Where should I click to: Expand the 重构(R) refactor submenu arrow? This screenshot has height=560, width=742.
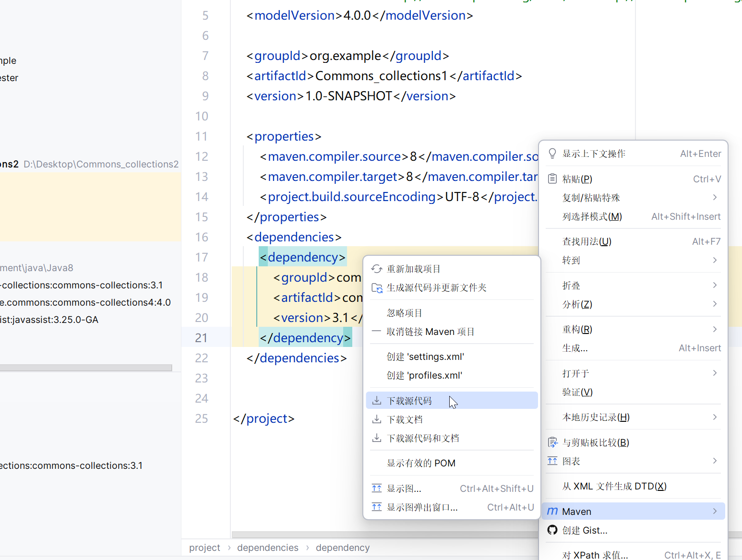tap(715, 329)
